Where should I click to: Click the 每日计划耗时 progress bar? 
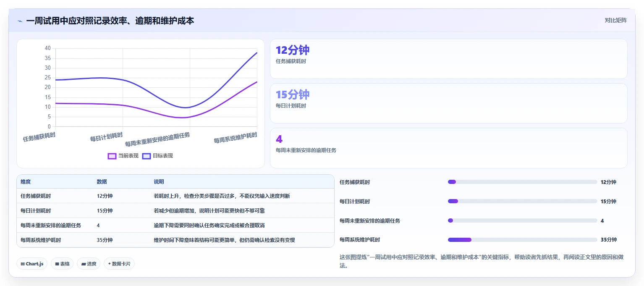pyautogui.click(x=522, y=201)
